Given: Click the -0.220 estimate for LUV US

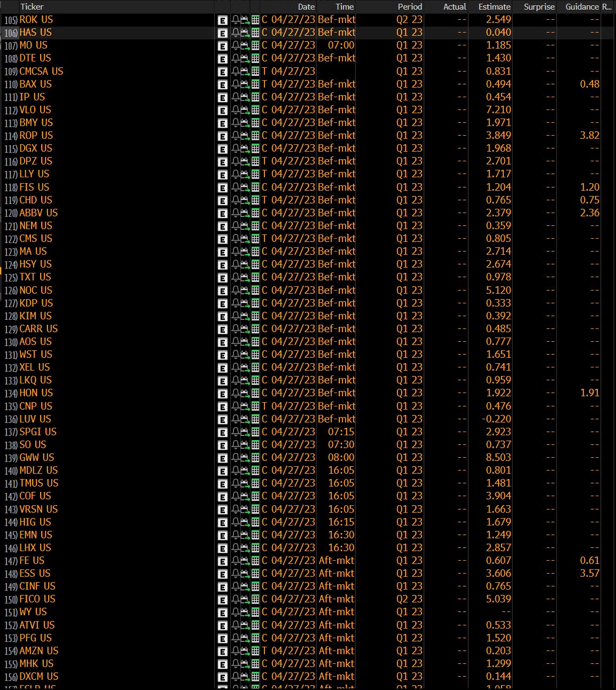Looking at the screenshot, I should (x=496, y=419).
